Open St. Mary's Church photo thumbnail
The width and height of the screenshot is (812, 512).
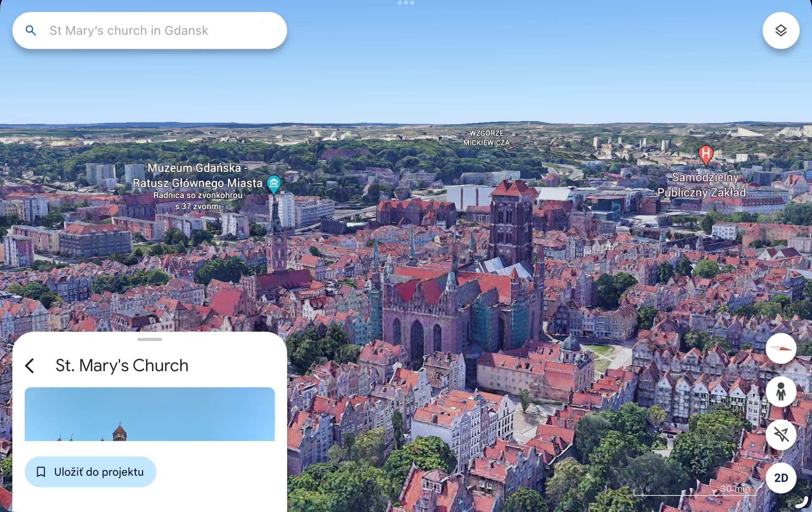pyautogui.click(x=150, y=414)
